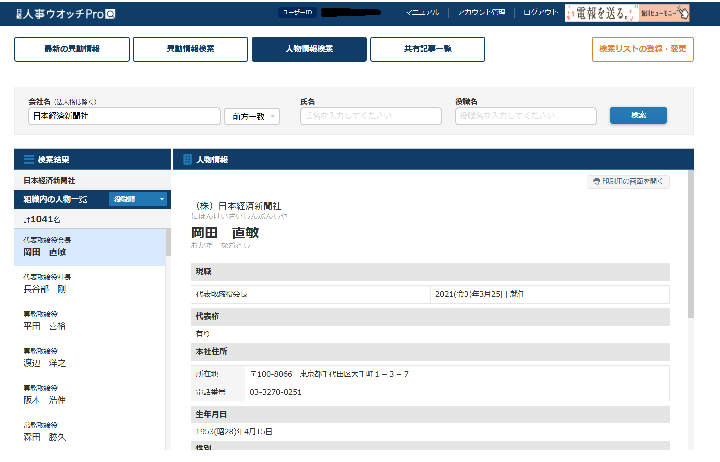720x462 pixels.
Task: Open the マニュアル link in the header
Action: click(x=422, y=12)
